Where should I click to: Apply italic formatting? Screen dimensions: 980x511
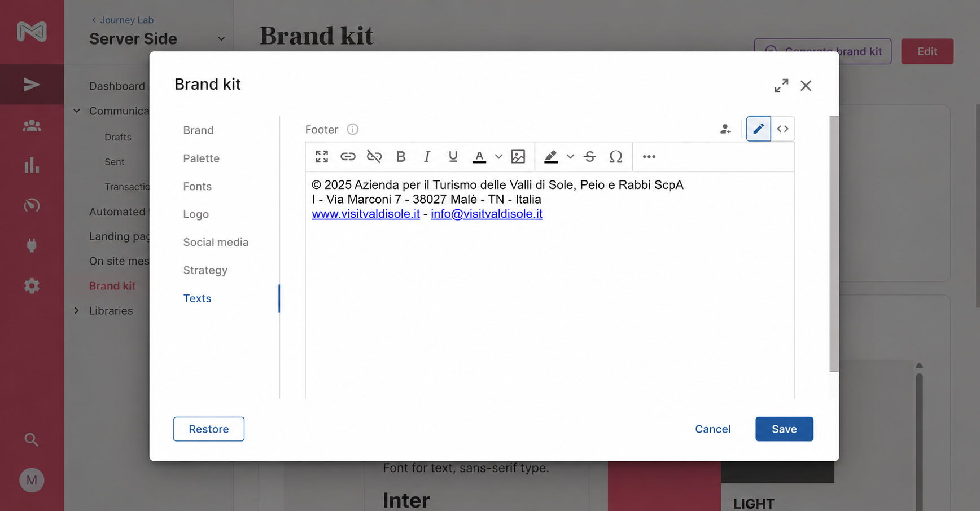427,157
